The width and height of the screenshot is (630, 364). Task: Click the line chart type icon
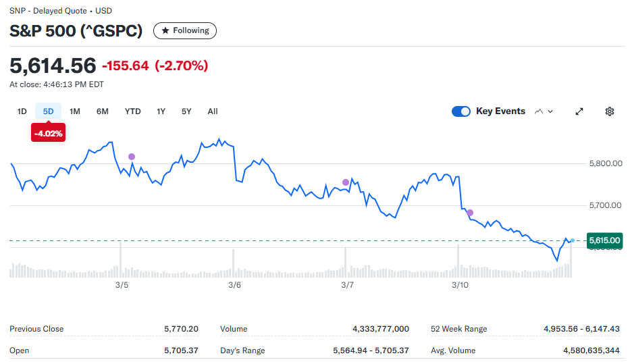539,111
